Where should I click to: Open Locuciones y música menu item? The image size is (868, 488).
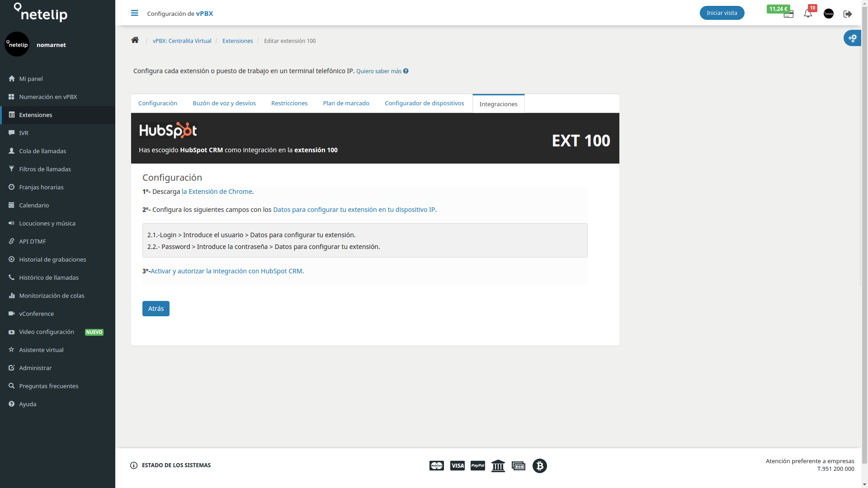(58, 223)
